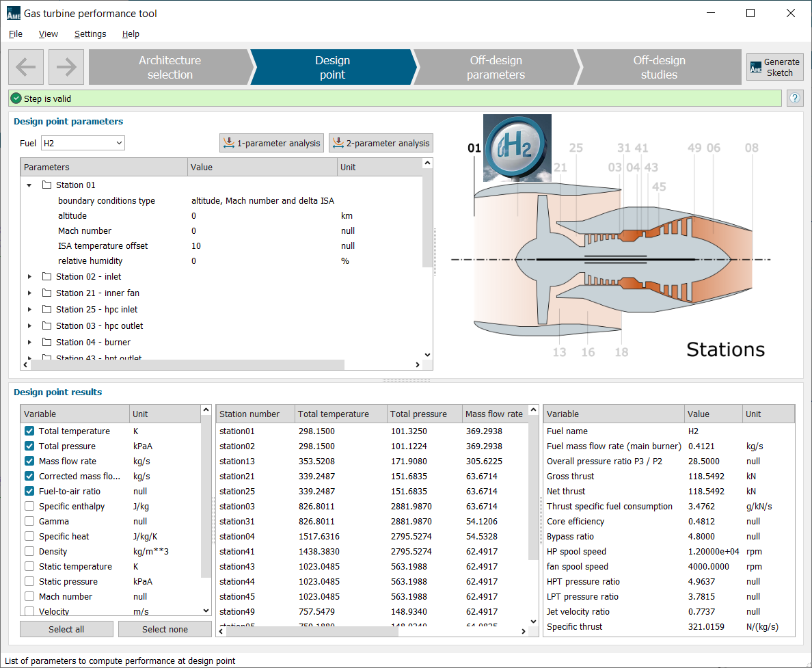Launch the 2-parameter analysis tool
812x668 pixels.
coord(381,143)
